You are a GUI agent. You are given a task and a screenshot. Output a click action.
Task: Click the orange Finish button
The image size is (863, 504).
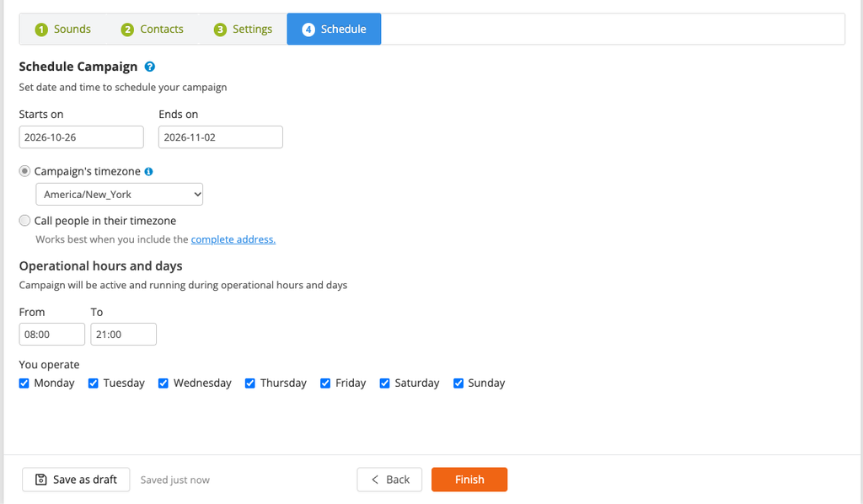[x=469, y=480]
